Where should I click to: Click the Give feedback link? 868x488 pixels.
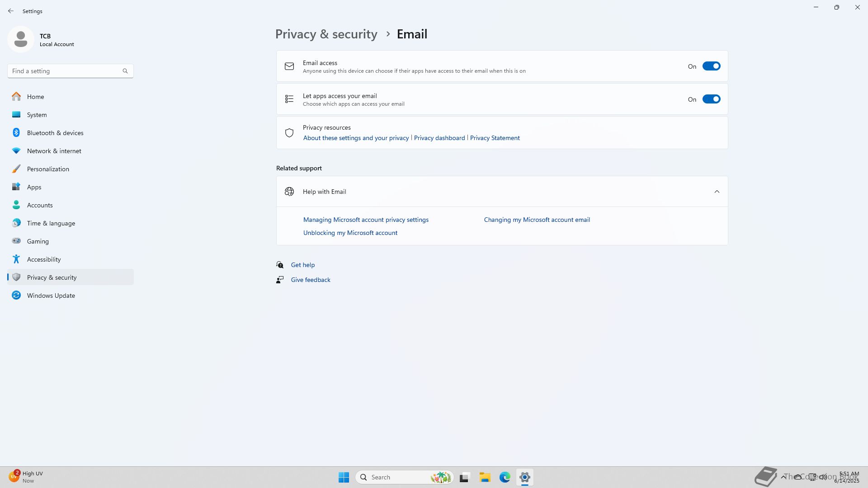click(310, 280)
